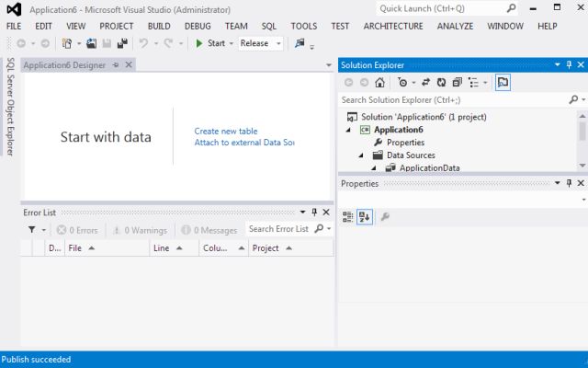Toggle Alphabetical sort in Properties panel

[x=365, y=217]
